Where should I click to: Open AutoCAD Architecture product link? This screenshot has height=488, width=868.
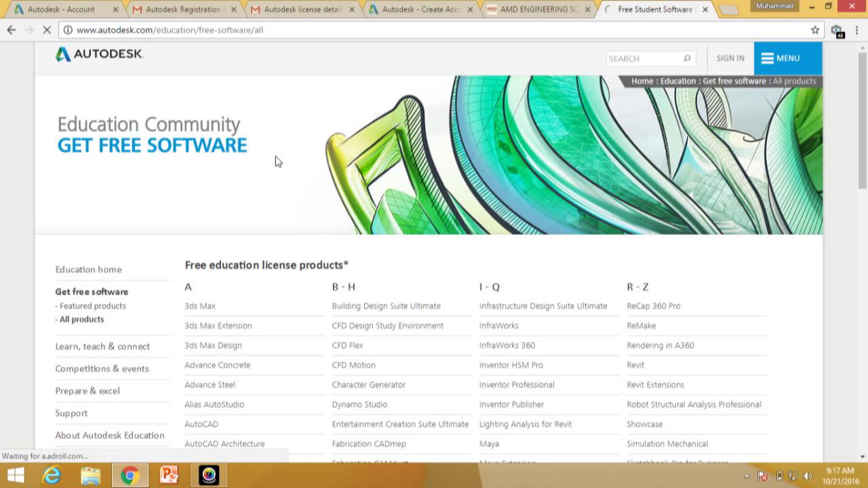click(224, 443)
